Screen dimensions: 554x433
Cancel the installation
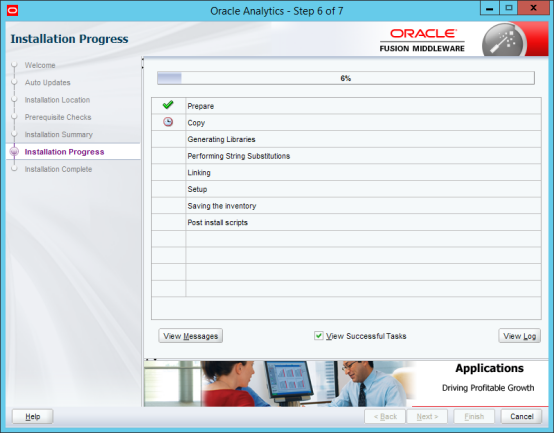point(521,416)
